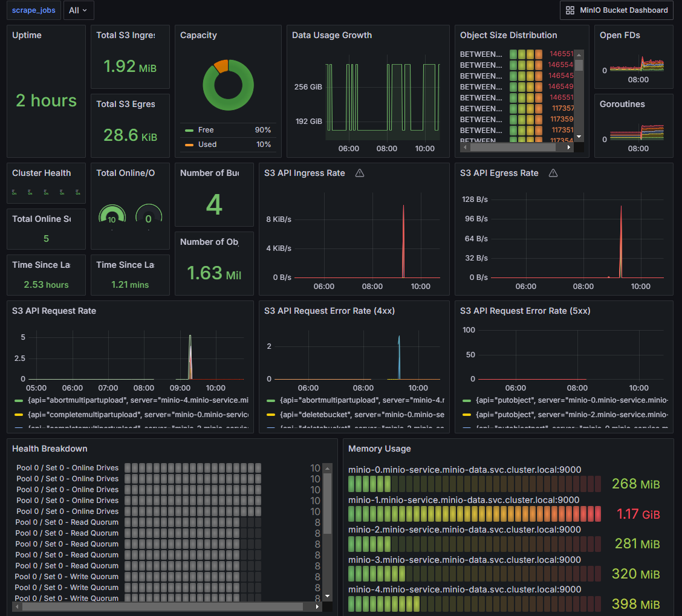Click the Capacity donut chart
The image size is (682, 616).
228,85
